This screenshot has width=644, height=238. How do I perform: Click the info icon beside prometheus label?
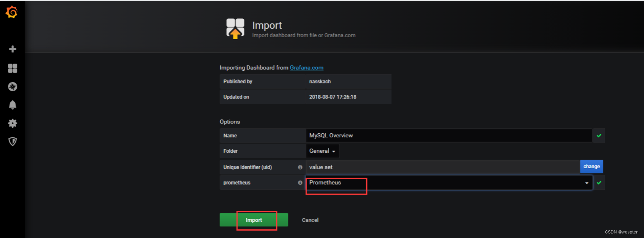(300, 183)
